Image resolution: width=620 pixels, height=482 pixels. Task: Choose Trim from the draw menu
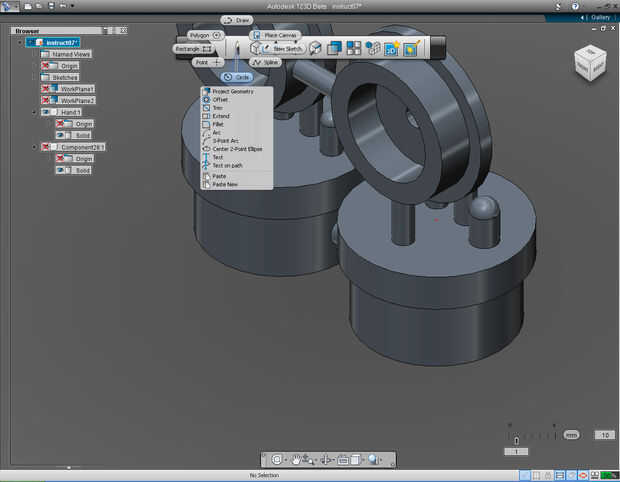point(236,108)
